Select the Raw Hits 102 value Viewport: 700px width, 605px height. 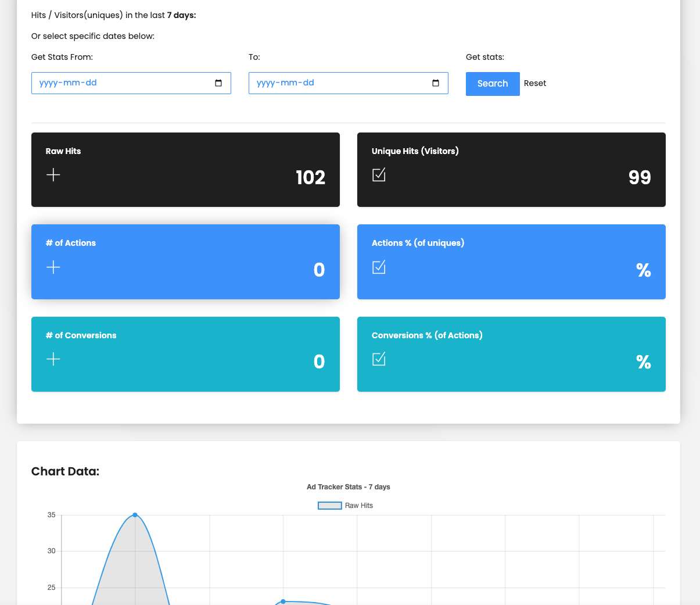[x=310, y=177]
